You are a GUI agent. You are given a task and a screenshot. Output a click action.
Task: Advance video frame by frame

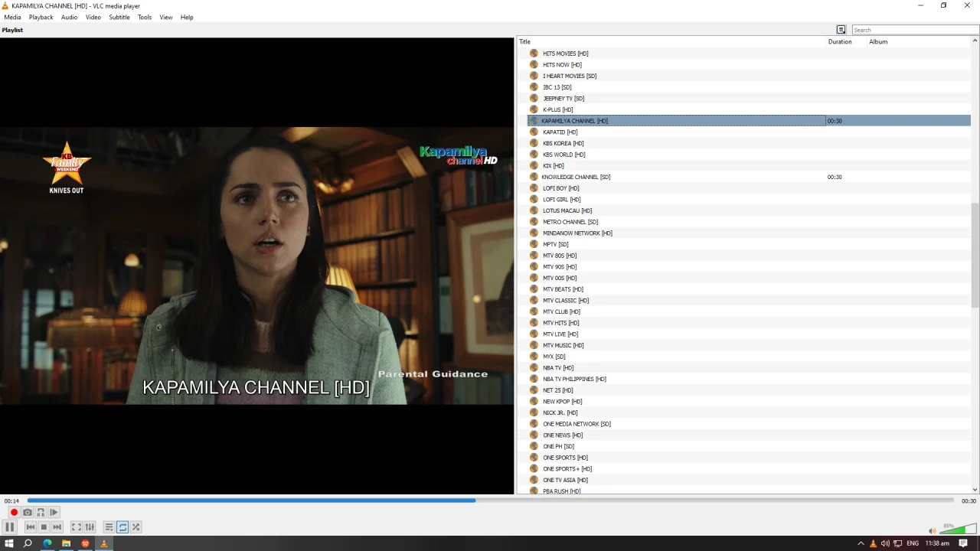pos(54,512)
